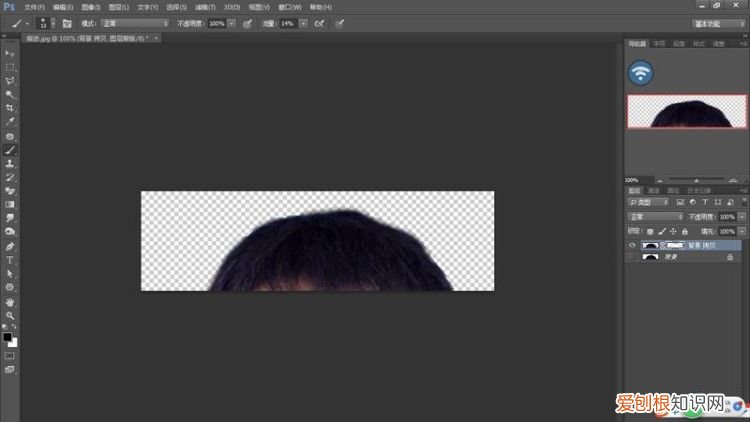Select the Lasso tool
Image resolution: width=750 pixels, height=422 pixels.
pos(10,81)
